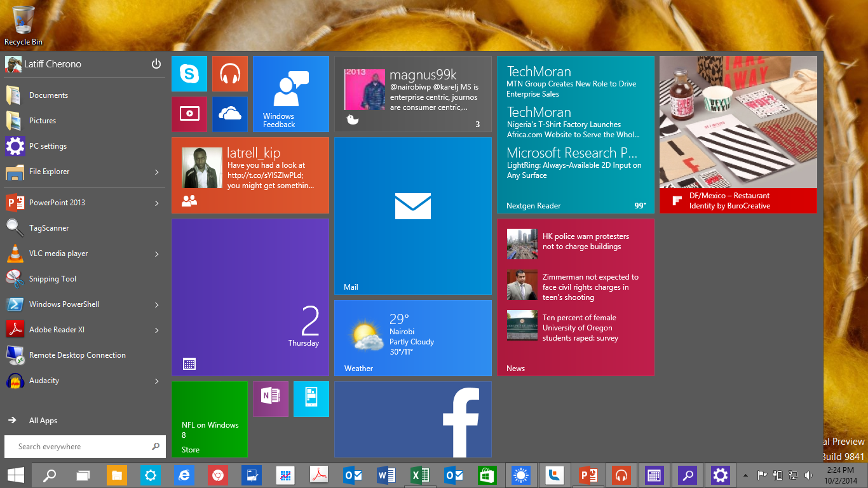Expand the Audacity jump list arrow

coord(156,381)
